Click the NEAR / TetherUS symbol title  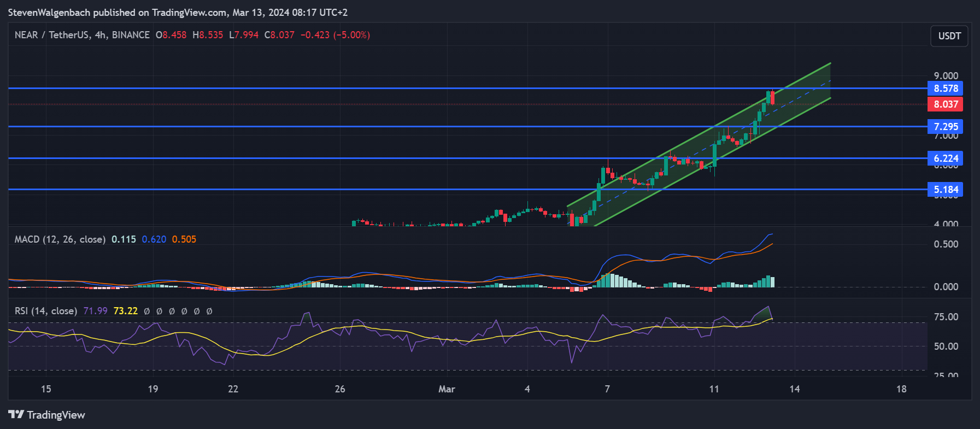pos(82,35)
